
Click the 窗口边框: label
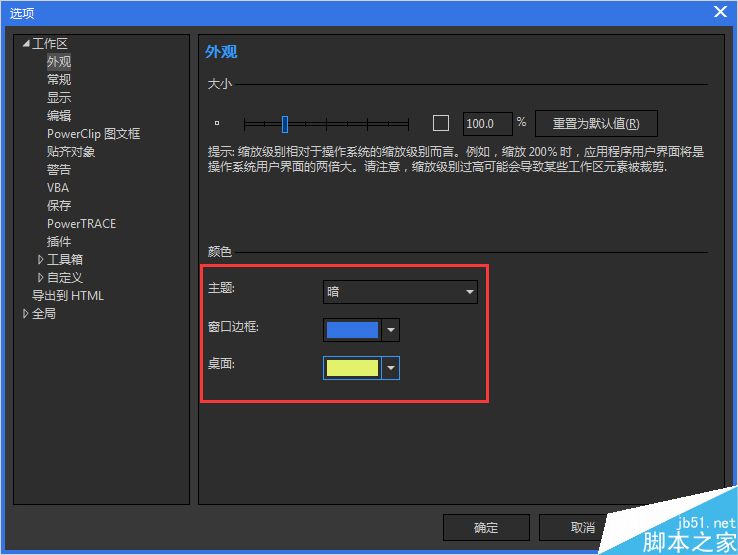[x=233, y=327]
